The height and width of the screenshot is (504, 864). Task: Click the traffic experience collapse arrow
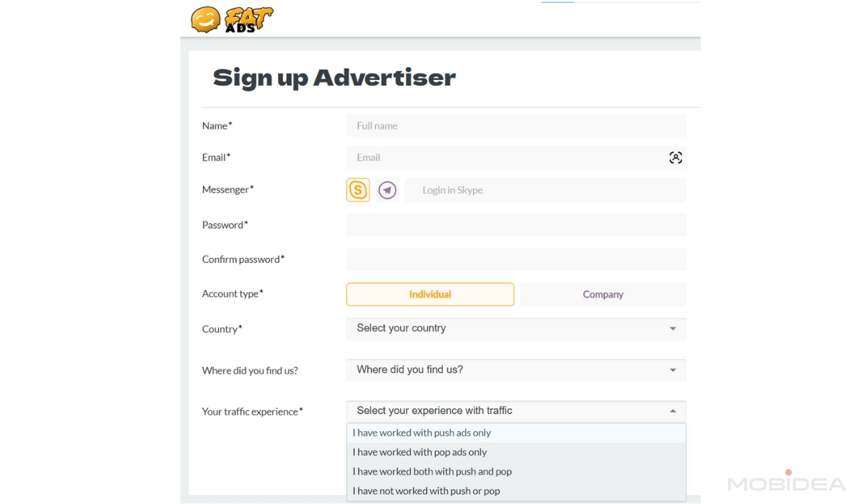[x=672, y=411]
